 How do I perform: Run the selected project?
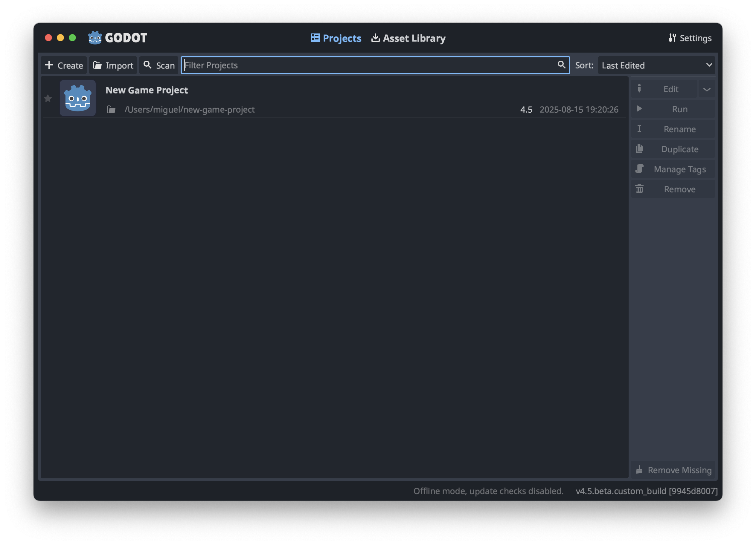pos(673,109)
